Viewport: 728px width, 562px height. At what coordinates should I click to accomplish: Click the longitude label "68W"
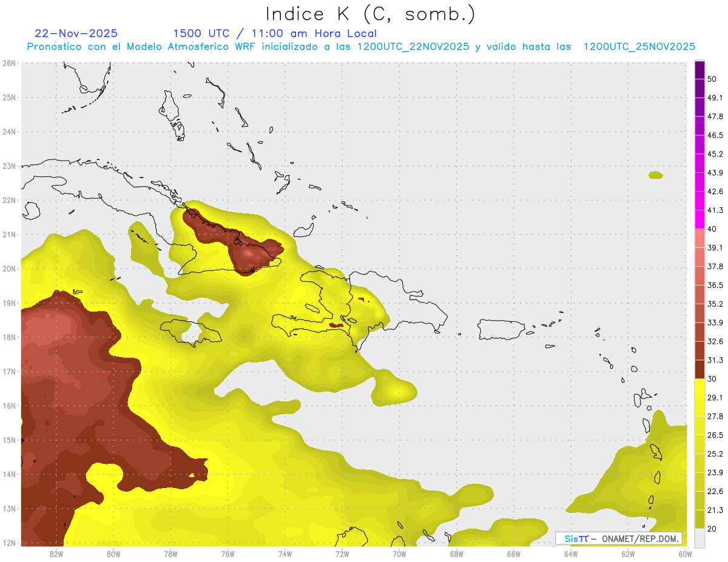457,554
